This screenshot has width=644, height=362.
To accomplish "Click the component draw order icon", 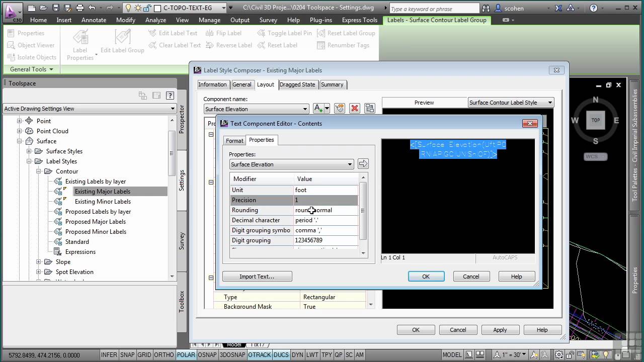I will pos(370,109).
